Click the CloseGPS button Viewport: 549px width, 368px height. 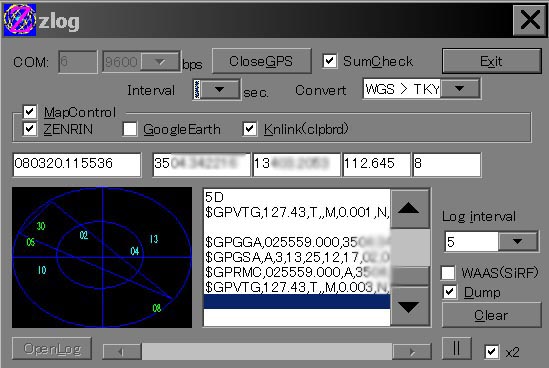[261, 61]
